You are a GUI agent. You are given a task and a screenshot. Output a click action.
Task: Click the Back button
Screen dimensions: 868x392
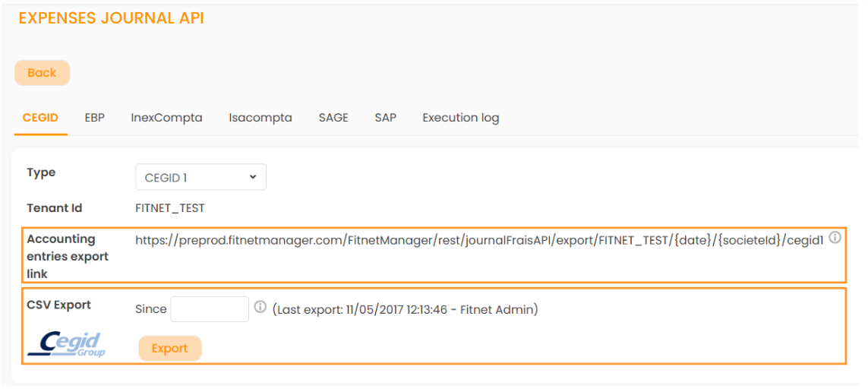(x=42, y=73)
